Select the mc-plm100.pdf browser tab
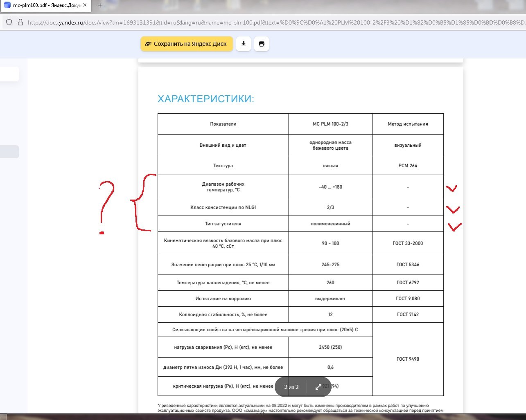 pyautogui.click(x=45, y=5)
